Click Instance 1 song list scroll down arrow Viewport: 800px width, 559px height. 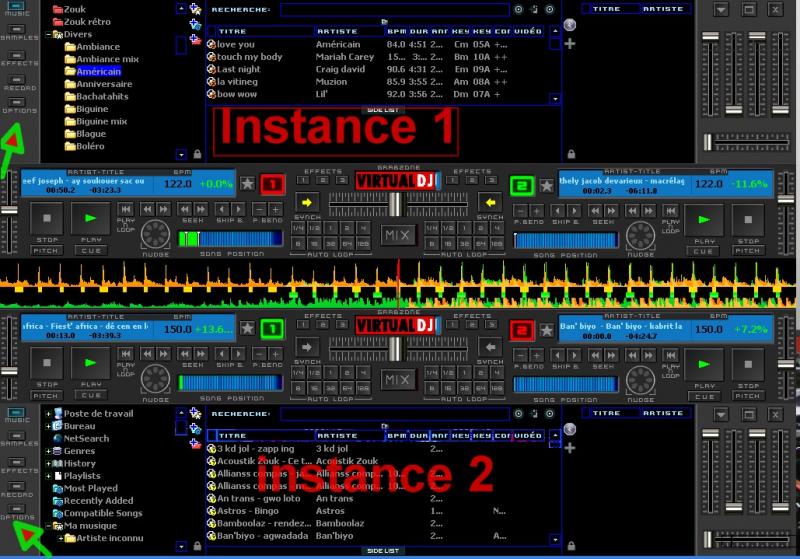coord(555,98)
